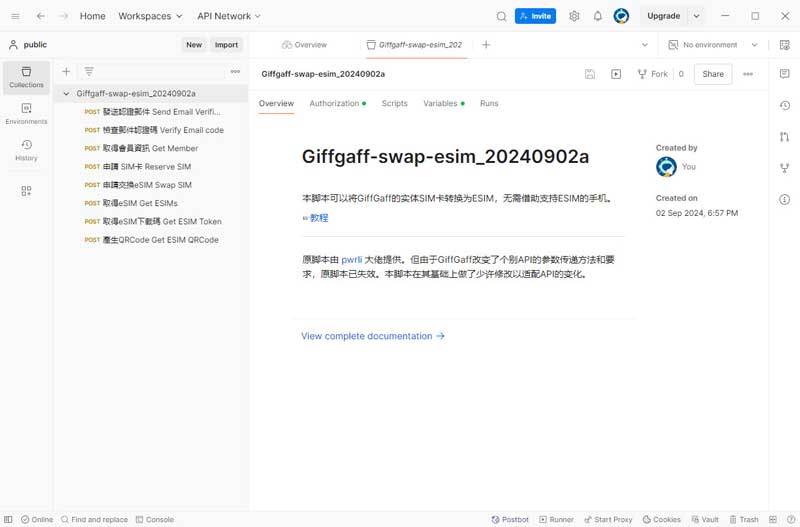Click the settings gear icon

click(x=574, y=16)
